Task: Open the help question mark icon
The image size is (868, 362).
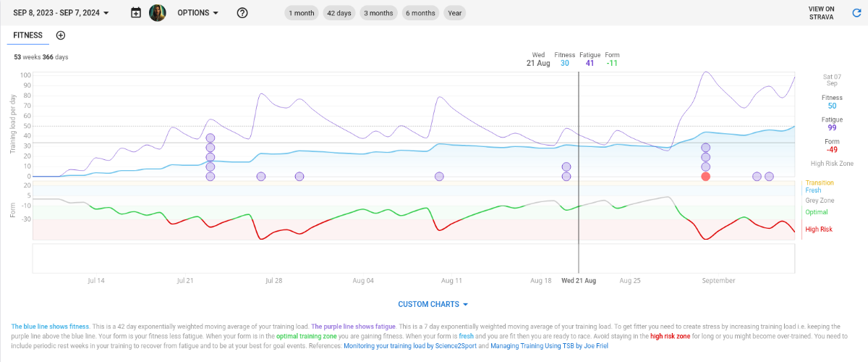Action: point(242,13)
